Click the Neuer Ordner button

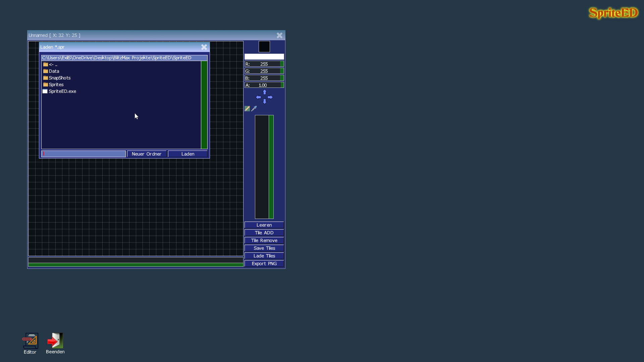click(147, 154)
